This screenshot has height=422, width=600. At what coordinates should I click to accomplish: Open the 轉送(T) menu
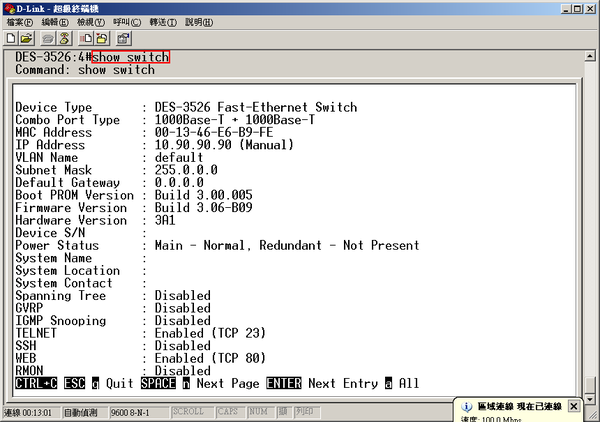point(163,23)
